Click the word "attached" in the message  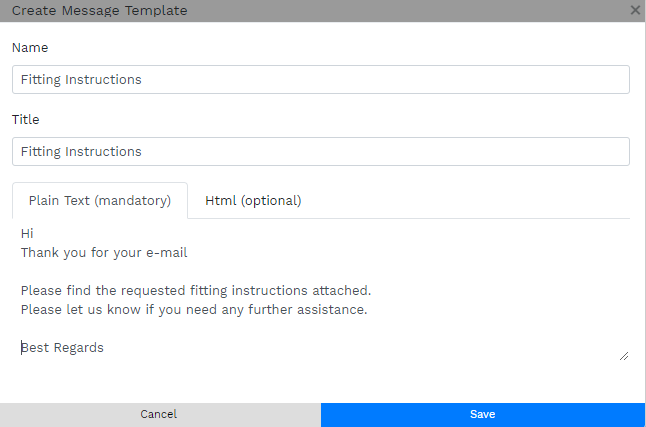[340, 290]
